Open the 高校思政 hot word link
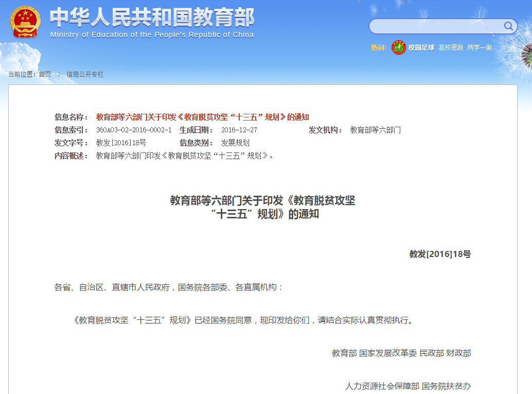The height and width of the screenshot is (394, 532). (451, 47)
